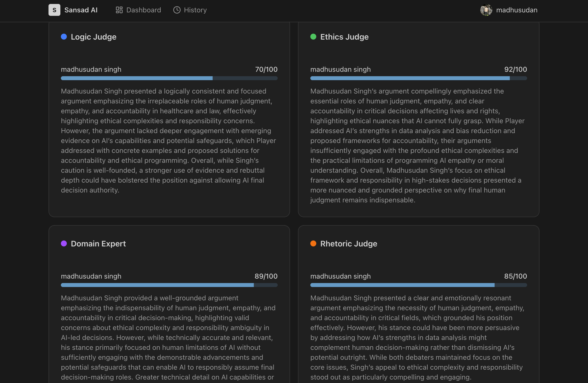Viewport: 588px width, 383px height.
Task: Click the History clock icon
Action: pyautogui.click(x=177, y=10)
